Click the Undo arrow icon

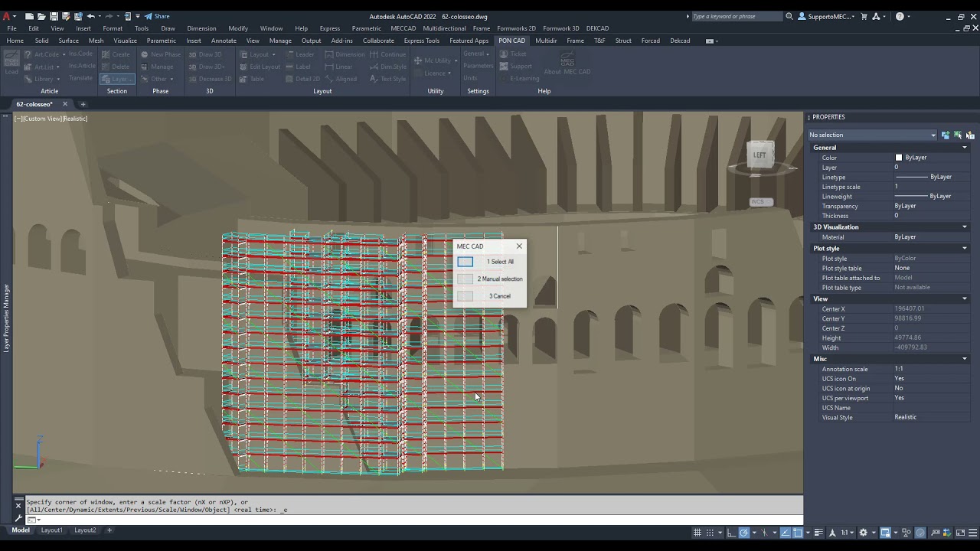coord(91,16)
